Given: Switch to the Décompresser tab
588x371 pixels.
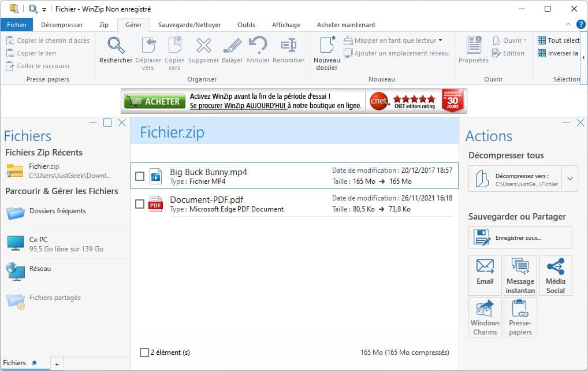Looking at the screenshot, I should [62, 25].
